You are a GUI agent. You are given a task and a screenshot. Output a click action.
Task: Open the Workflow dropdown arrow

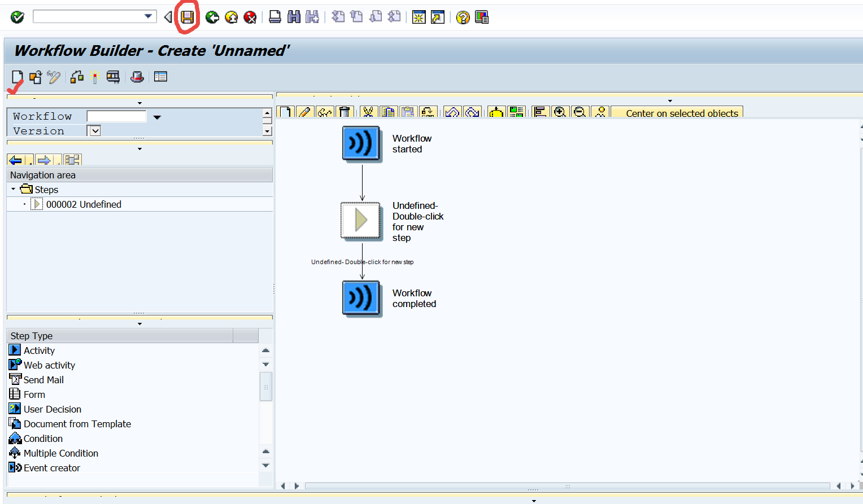[x=157, y=117]
